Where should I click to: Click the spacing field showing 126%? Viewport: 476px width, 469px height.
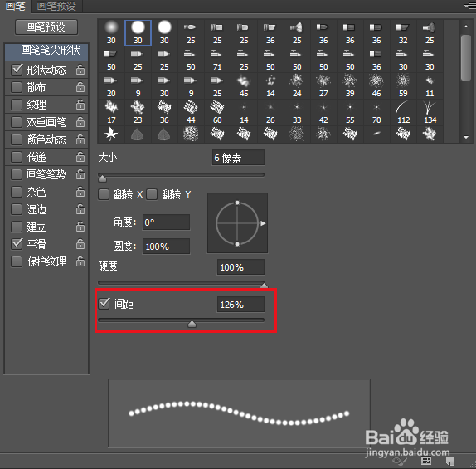(240, 305)
